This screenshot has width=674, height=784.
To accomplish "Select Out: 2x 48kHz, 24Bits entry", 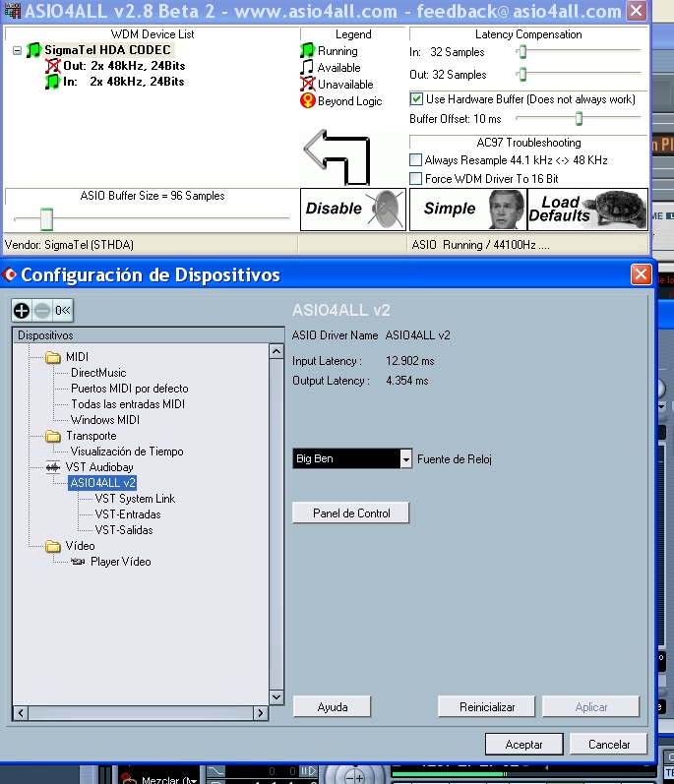I will click(124, 66).
